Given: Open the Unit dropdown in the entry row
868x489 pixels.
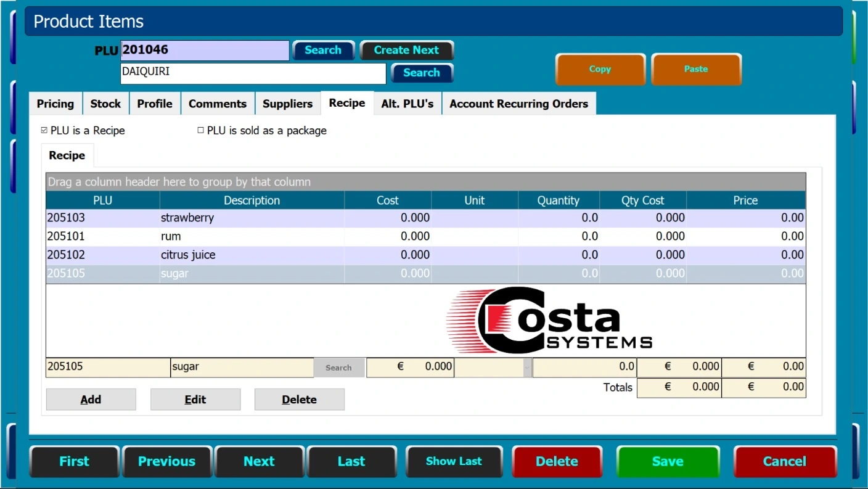Looking at the screenshot, I should tap(526, 368).
